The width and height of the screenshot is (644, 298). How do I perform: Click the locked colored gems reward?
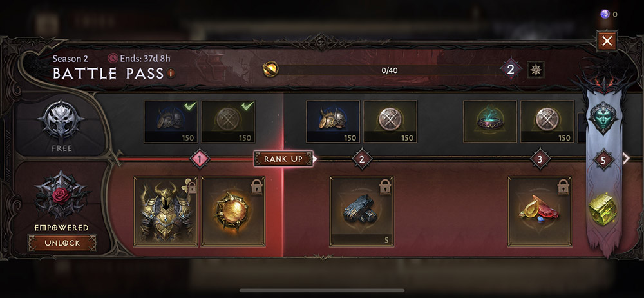(x=540, y=212)
